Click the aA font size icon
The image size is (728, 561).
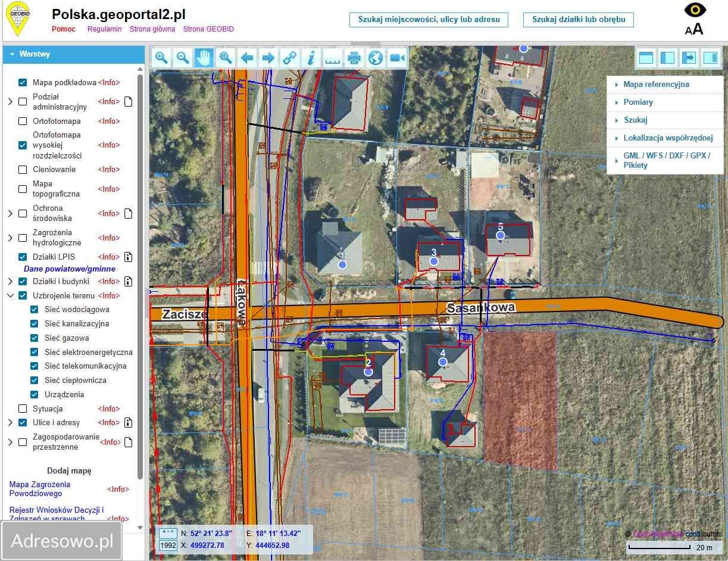(x=694, y=29)
